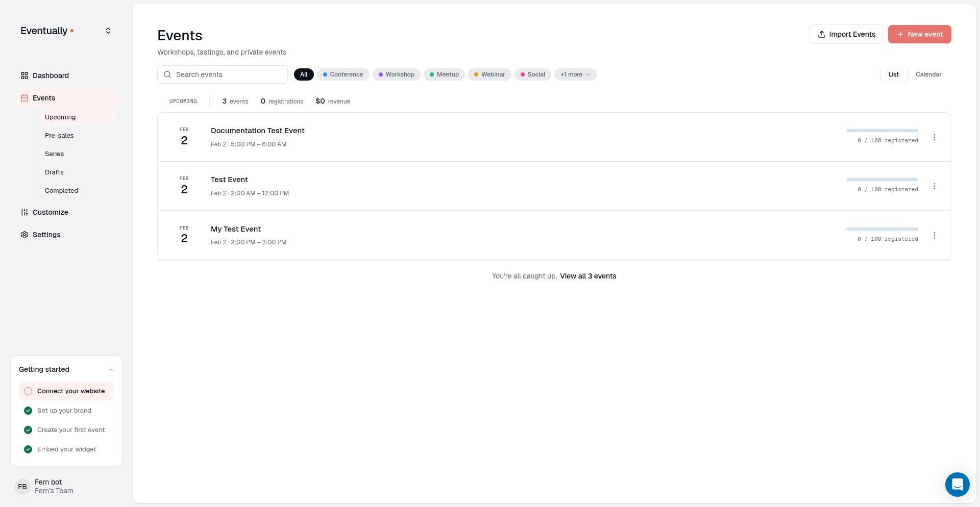This screenshot has height=507, width=980.
Task: Click the upload icon on Import Events
Action: coord(822,34)
